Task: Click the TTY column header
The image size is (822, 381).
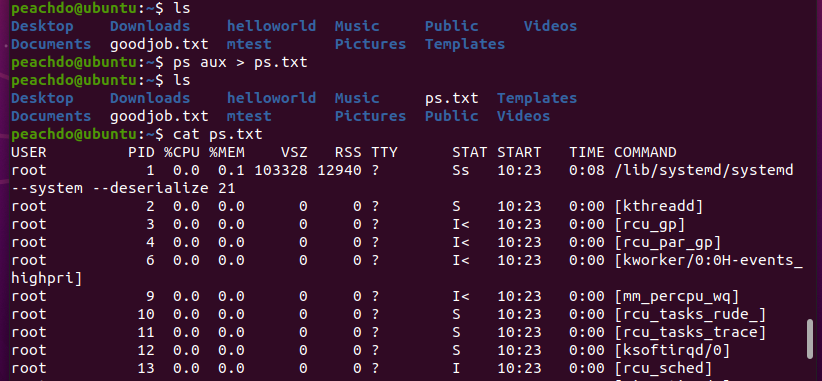Action: point(384,153)
